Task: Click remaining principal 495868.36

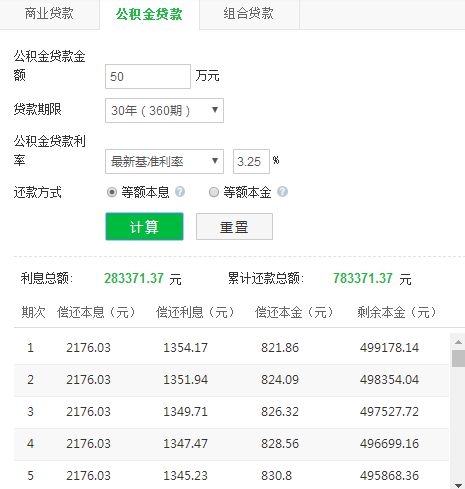Action: (389, 476)
